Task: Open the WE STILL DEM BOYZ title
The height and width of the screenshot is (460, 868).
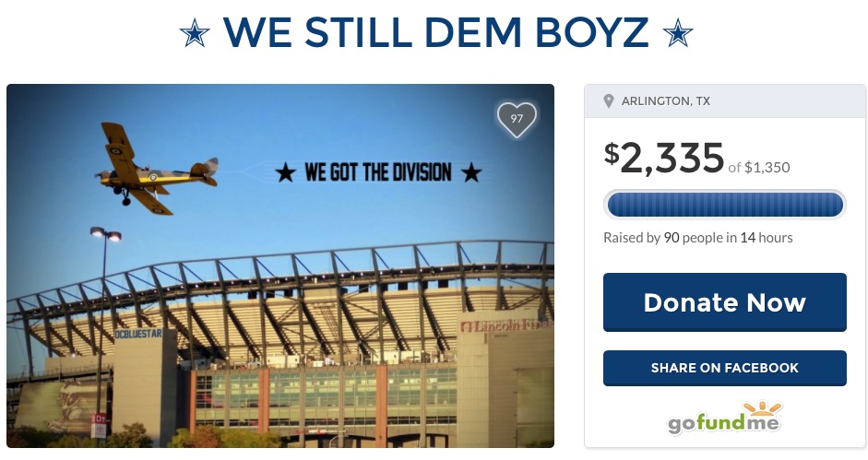Action: pos(435,34)
